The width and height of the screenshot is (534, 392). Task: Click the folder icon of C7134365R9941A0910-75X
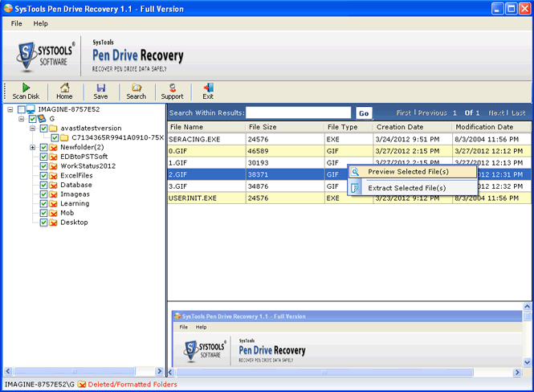tap(64, 138)
